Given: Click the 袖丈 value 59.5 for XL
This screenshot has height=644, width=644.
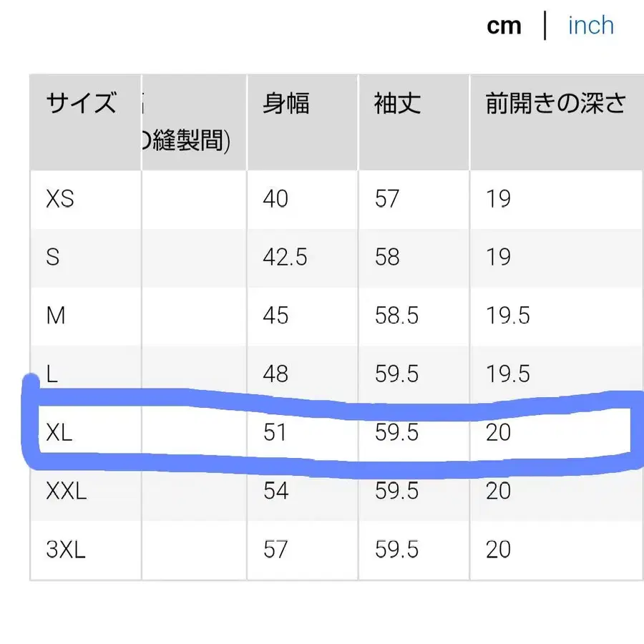Looking at the screenshot, I should (x=395, y=432).
